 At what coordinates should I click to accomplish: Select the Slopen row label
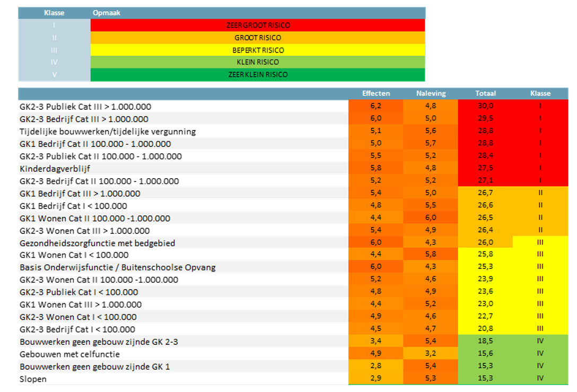tap(33, 379)
